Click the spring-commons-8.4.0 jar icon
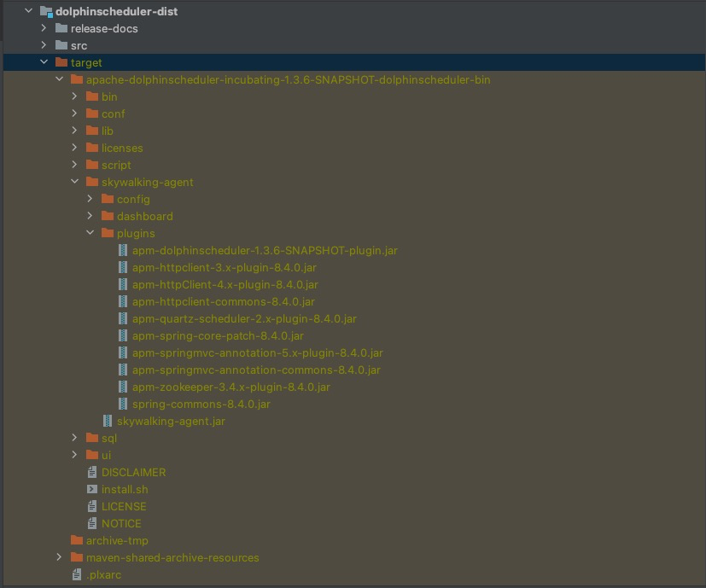The image size is (706, 588). coord(122,404)
